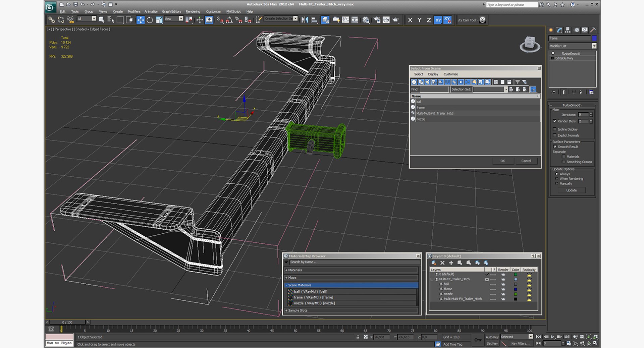Click OK in Select From Scene dialog

(502, 161)
